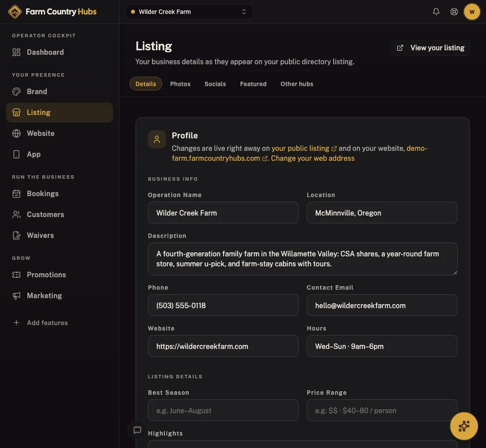Open Website in the sidebar
The height and width of the screenshot is (448, 486).
point(60,133)
